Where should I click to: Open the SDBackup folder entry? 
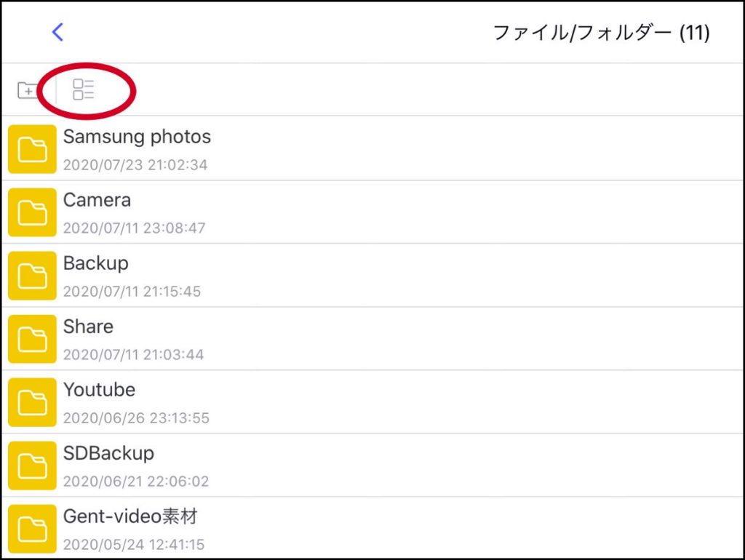pyautogui.click(x=372, y=465)
